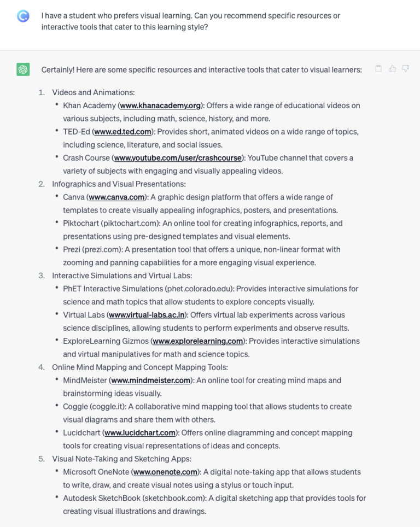This screenshot has width=420, height=527.
Task: Follow the www.virtual-labs.ac.in link
Action: 148,315
